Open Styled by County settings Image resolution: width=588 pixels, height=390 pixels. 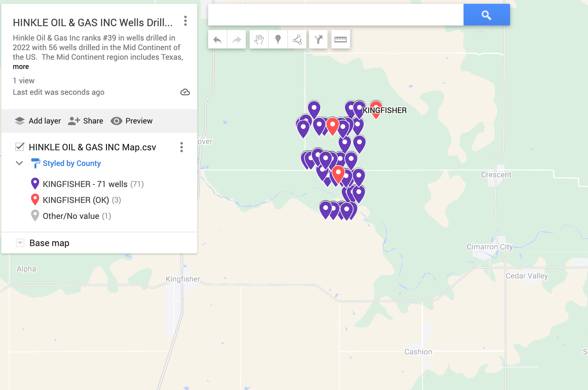click(72, 163)
